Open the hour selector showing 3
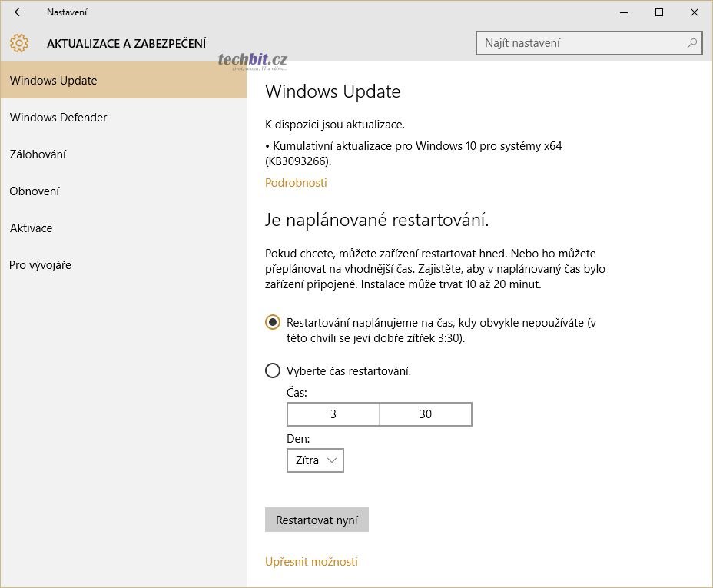The image size is (713, 588). (333, 414)
